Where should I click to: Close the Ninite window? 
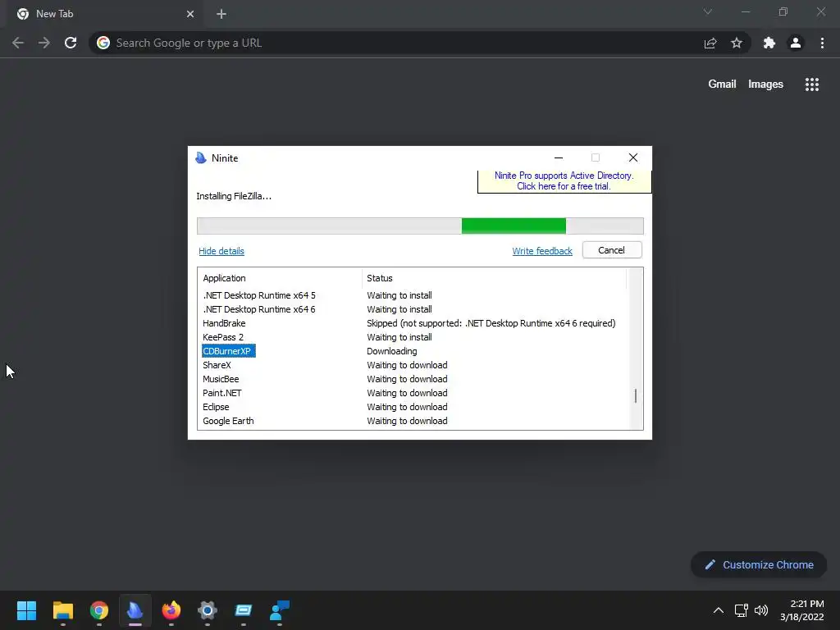633,157
